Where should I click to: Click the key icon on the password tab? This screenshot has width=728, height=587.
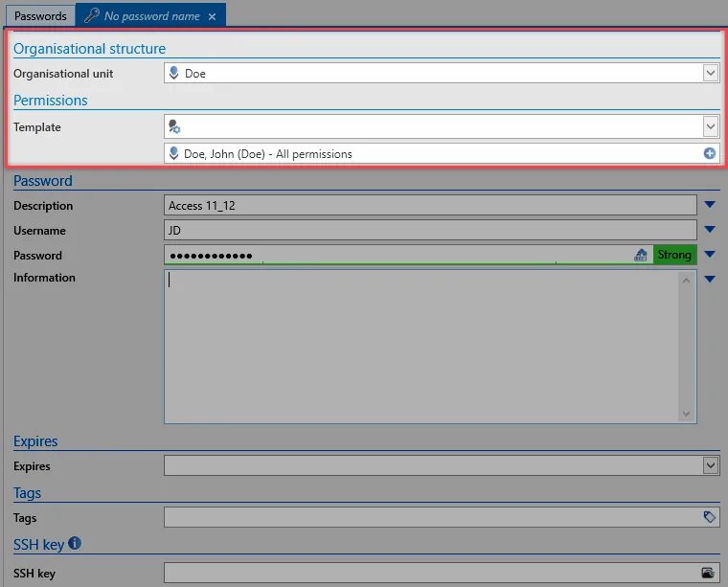pos(91,15)
